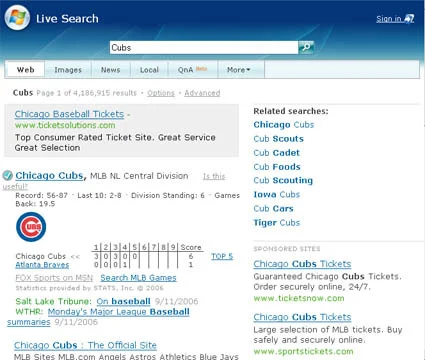The image size is (425, 360).
Task: Open the search Options link
Action: pyautogui.click(x=161, y=93)
